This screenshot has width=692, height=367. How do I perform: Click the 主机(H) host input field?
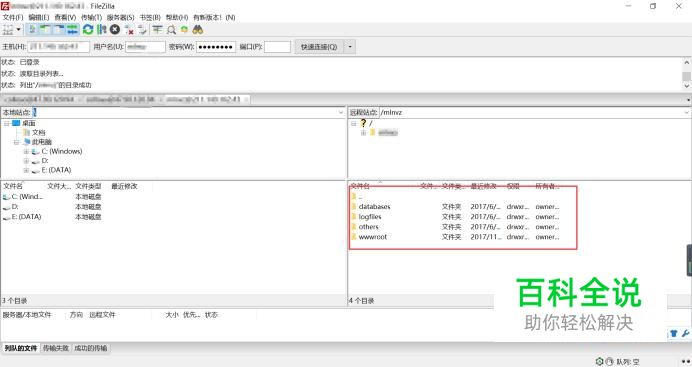point(59,47)
